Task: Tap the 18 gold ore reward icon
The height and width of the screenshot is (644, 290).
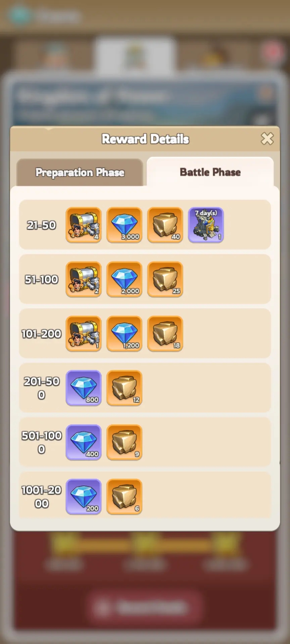Action: [x=165, y=333]
